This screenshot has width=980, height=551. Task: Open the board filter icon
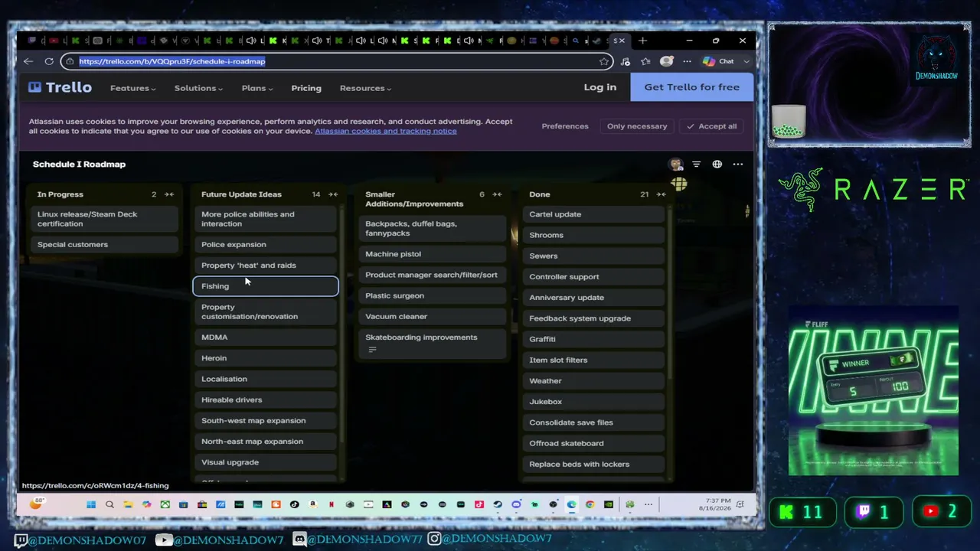click(696, 164)
